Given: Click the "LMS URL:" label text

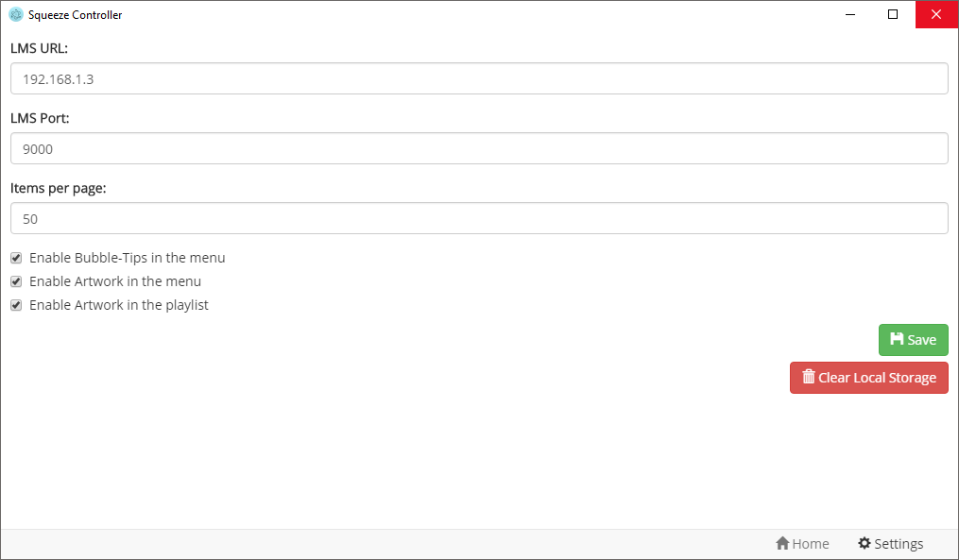Looking at the screenshot, I should [x=39, y=48].
